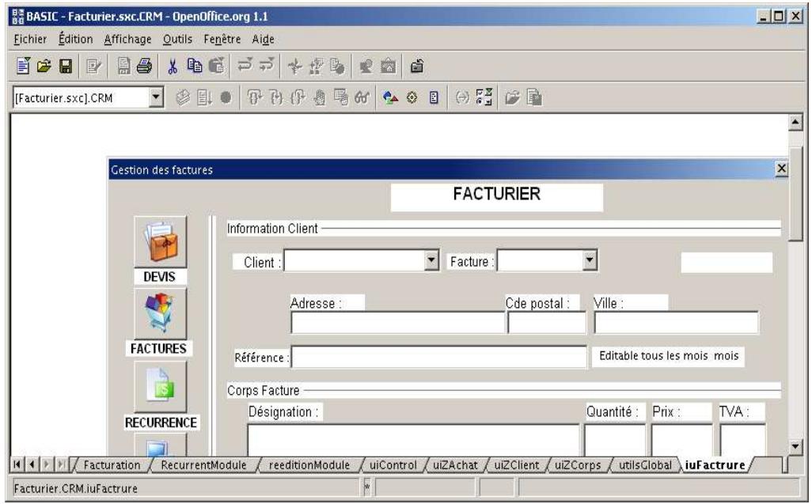
Task: Expand the Facture combo box arrow
Action: [590, 261]
